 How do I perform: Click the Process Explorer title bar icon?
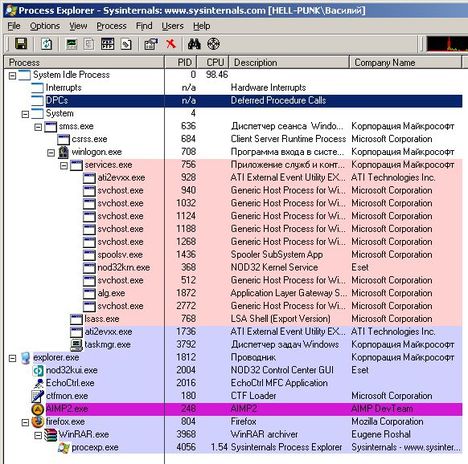tap(11, 10)
